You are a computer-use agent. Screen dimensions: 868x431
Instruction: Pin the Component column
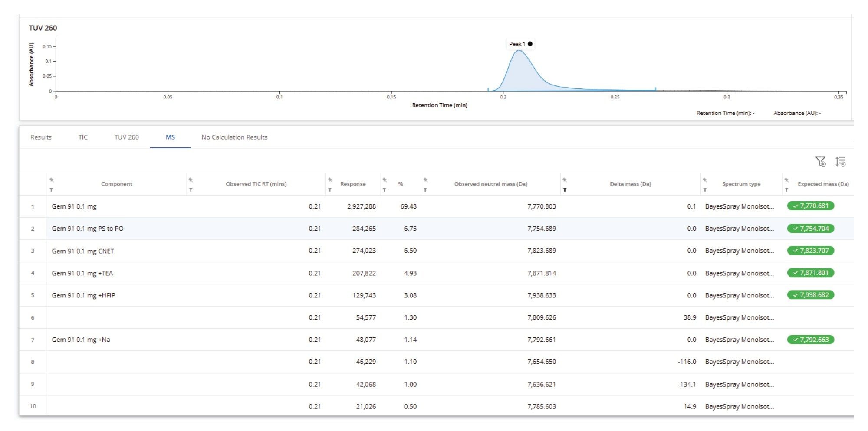click(x=52, y=180)
